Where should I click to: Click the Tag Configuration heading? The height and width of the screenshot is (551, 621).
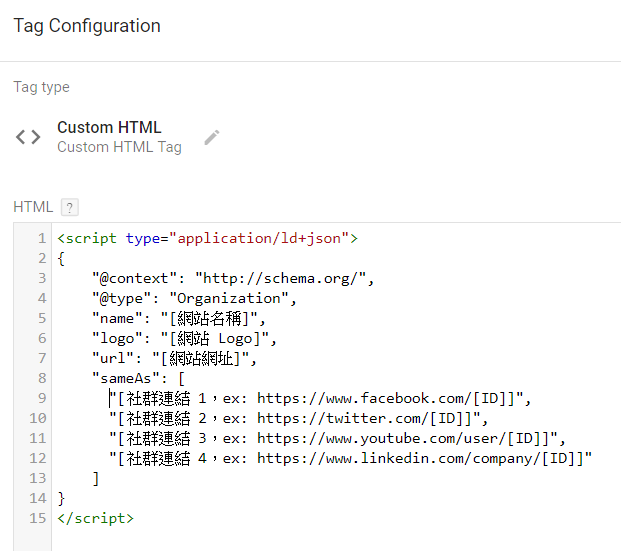(87, 26)
